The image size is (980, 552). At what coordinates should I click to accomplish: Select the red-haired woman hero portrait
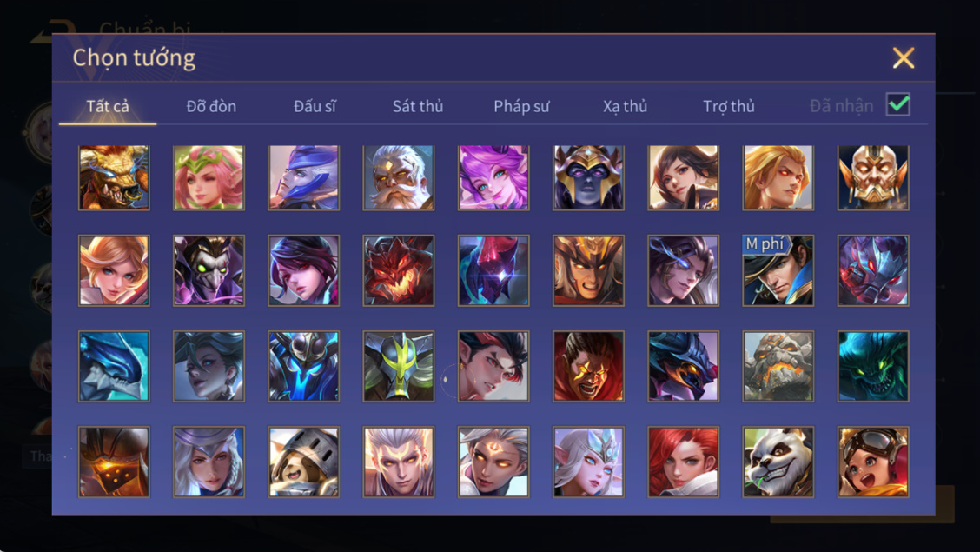tap(683, 462)
